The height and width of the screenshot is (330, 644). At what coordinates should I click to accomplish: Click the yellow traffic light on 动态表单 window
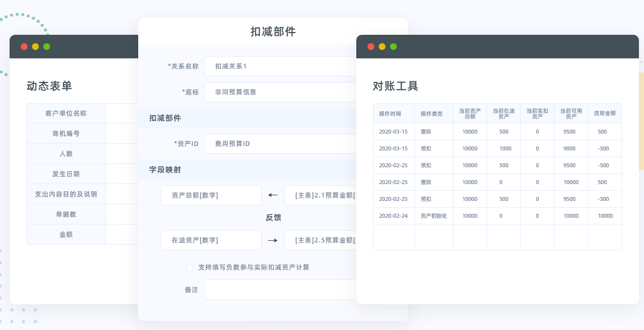point(35,47)
